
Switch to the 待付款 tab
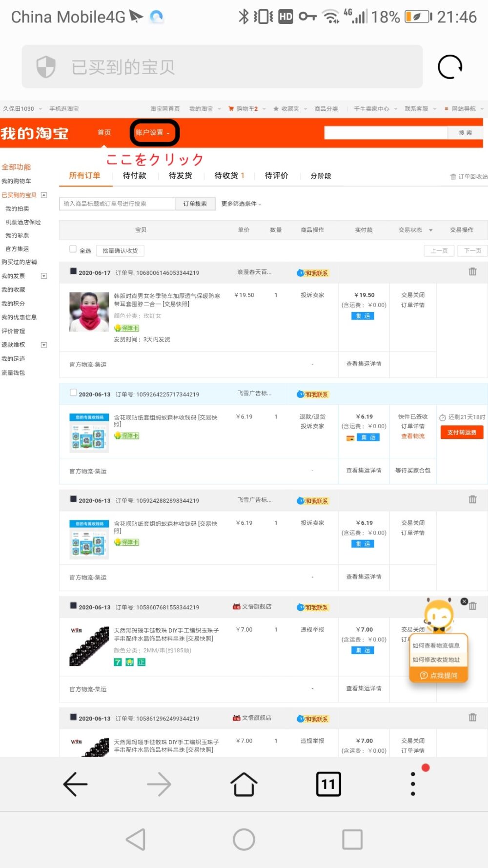pos(134,176)
